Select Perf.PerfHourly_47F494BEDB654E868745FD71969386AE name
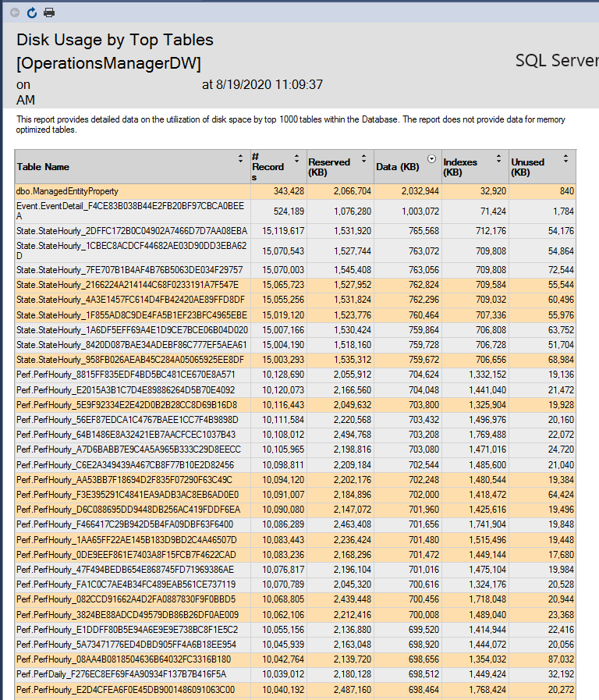The height and width of the screenshot is (700, 599). pyautogui.click(x=125, y=570)
